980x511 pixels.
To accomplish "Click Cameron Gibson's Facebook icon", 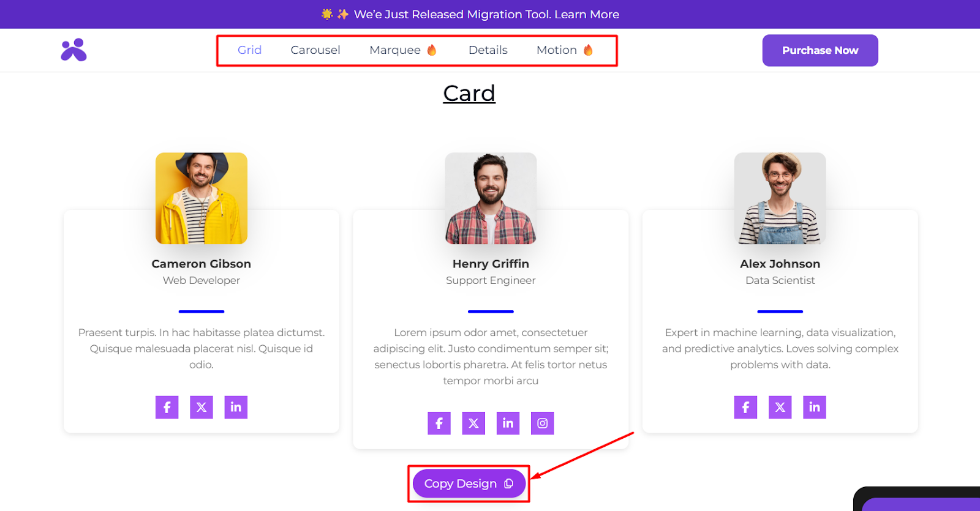I will [x=167, y=407].
